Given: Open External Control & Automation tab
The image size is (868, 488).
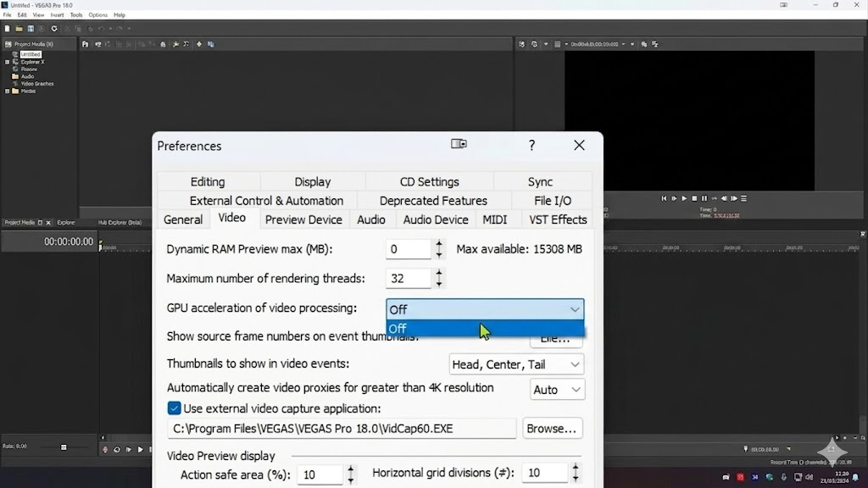Looking at the screenshot, I should [266, 201].
